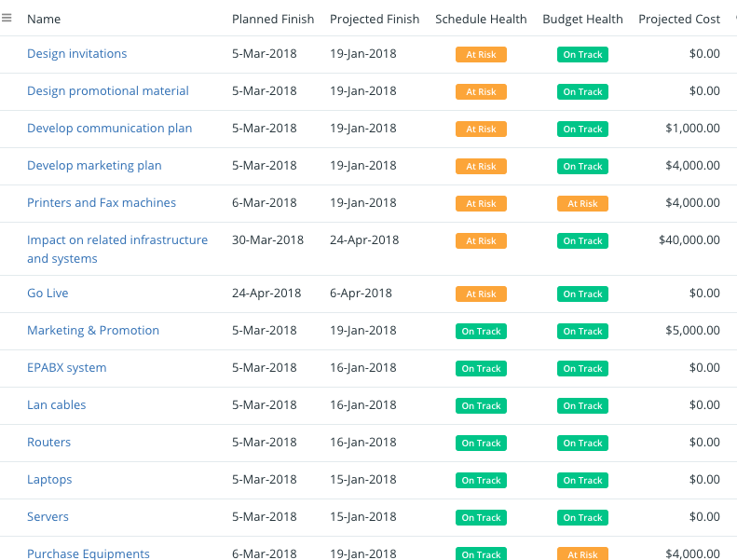Select the 24-Apr-2018 planned finish for Go Live
Viewport: 737px width, 560px height.
(x=266, y=293)
